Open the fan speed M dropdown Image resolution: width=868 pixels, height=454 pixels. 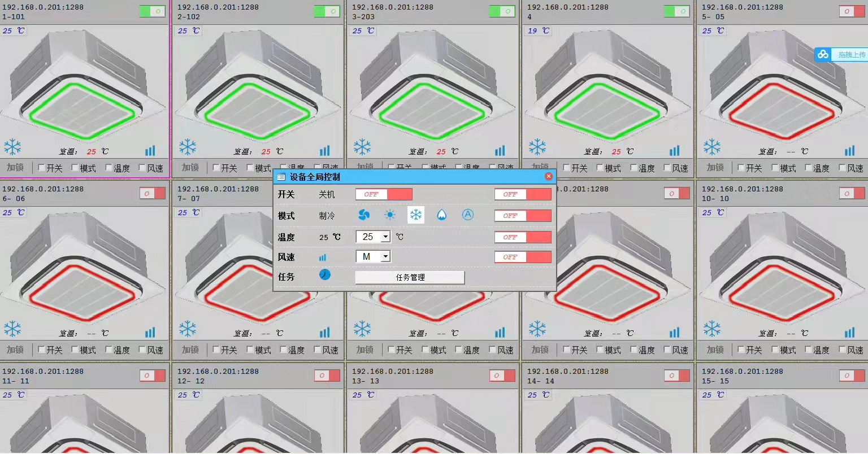click(x=386, y=256)
